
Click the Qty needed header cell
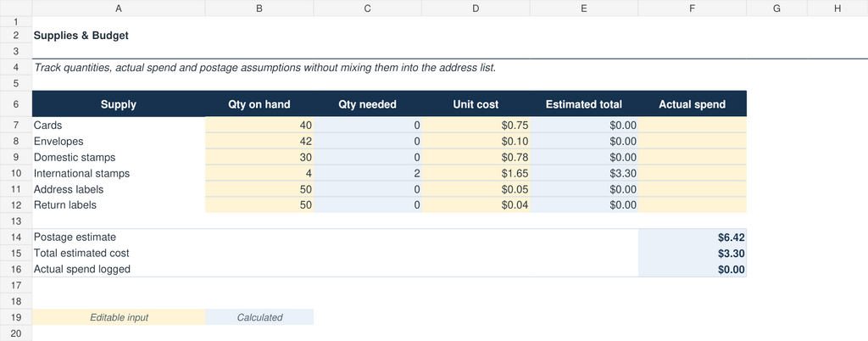[x=368, y=104]
